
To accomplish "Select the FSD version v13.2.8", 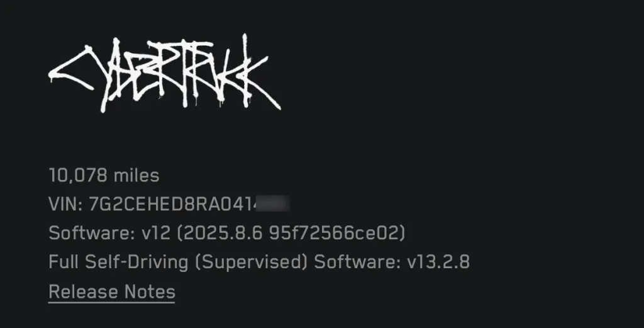I will pyautogui.click(x=438, y=262).
